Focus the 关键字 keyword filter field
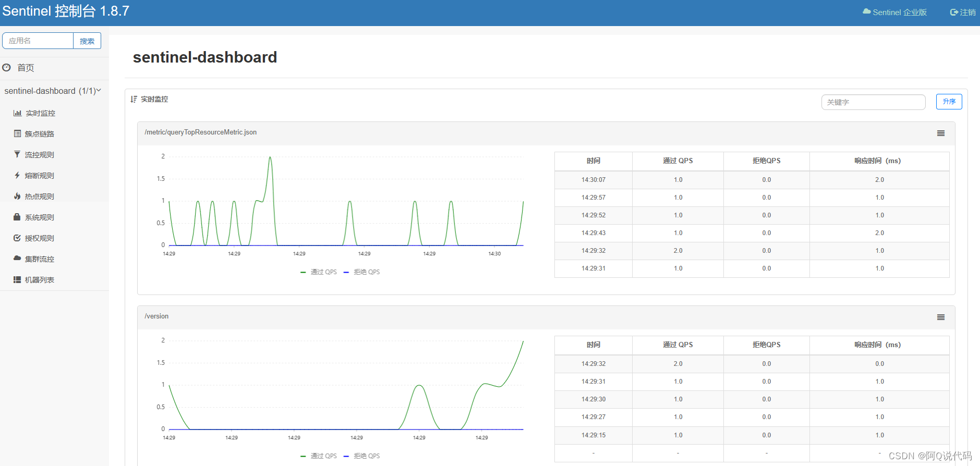The image size is (980, 466). pos(874,102)
